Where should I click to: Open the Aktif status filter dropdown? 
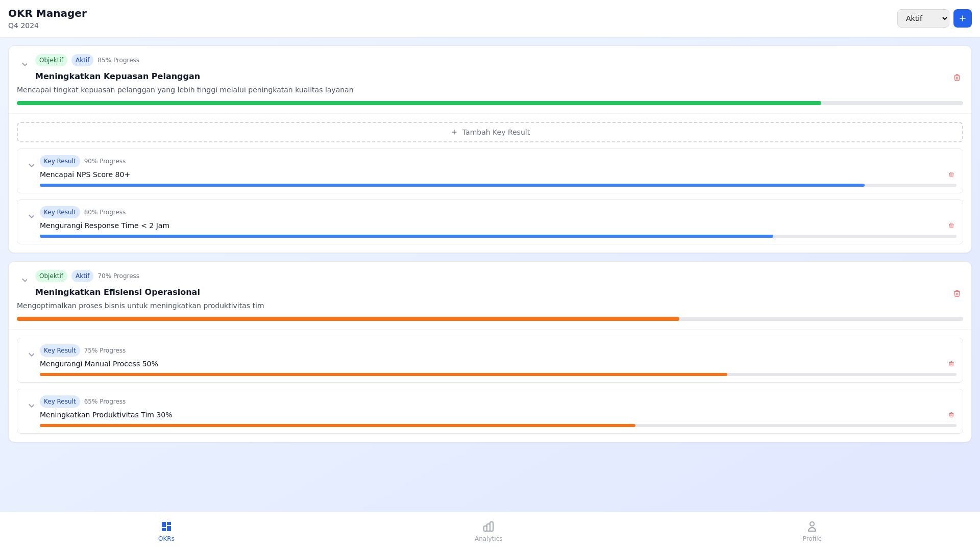coord(923,18)
